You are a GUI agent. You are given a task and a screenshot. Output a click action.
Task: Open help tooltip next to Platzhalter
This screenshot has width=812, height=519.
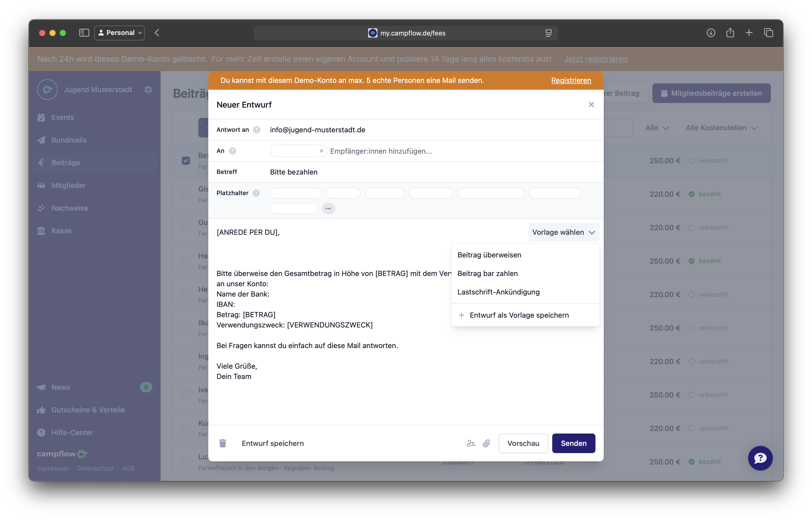[x=256, y=193]
